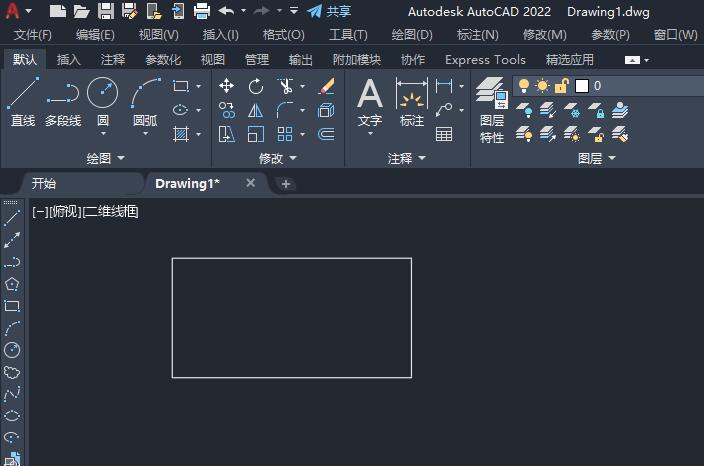Click the Leader tool icon
The width and height of the screenshot is (704, 466).
point(444,110)
